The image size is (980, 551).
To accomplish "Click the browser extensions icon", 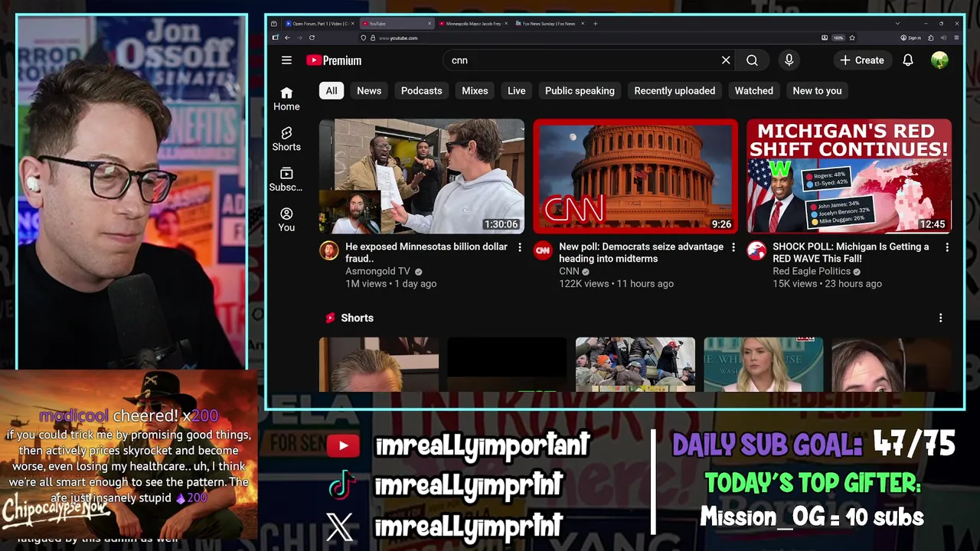I will click(931, 37).
